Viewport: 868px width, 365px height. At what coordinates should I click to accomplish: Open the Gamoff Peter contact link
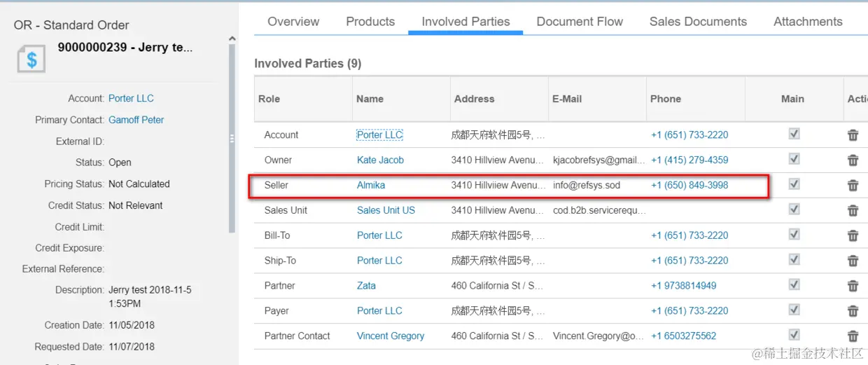(x=136, y=120)
